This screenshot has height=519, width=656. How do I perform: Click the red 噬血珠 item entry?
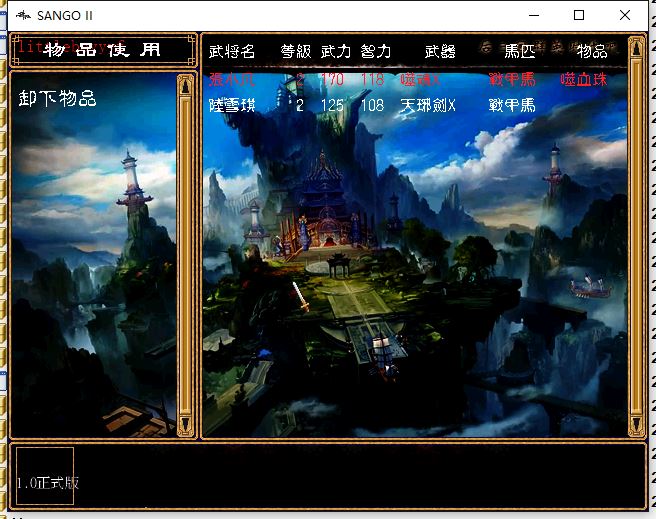[x=584, y=79]
